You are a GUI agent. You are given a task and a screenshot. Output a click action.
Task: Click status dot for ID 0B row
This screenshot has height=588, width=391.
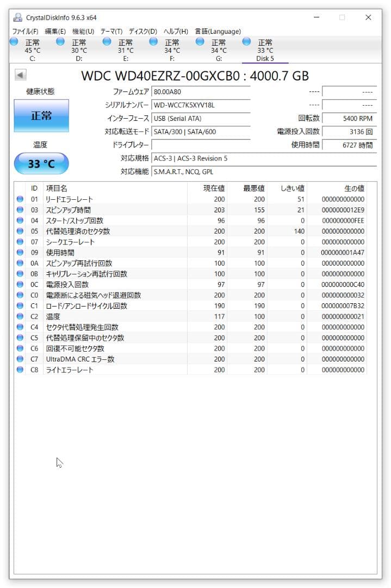coord(20,274)
